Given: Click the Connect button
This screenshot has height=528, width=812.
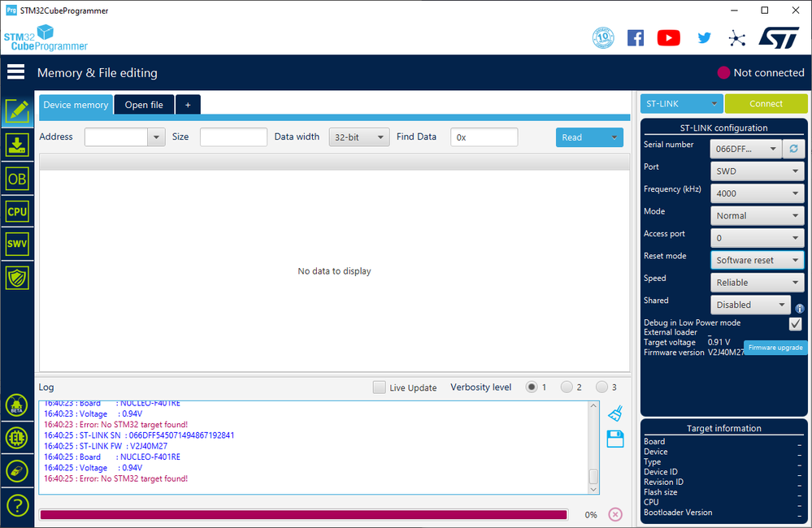Looking at the screenshot, I should coord(766,103).
